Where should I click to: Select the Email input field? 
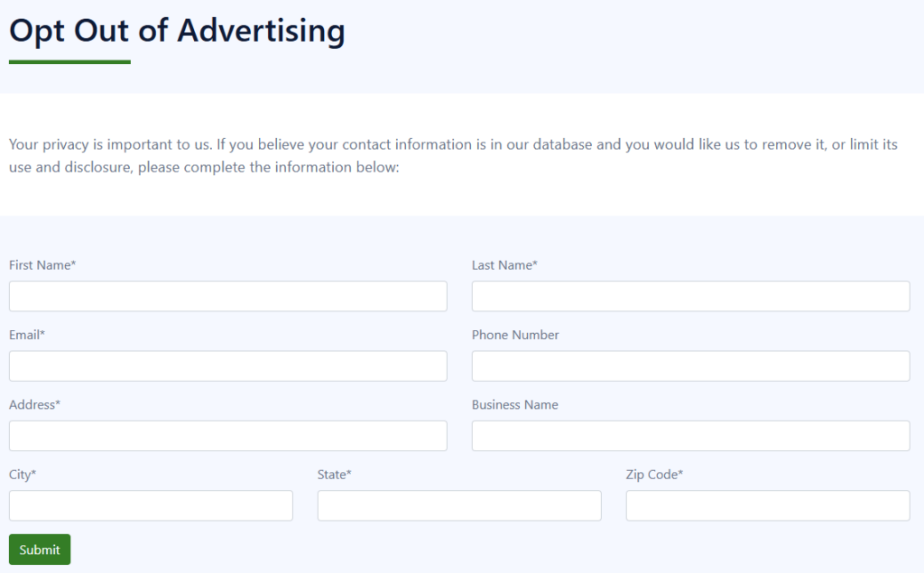click(227, 365)
